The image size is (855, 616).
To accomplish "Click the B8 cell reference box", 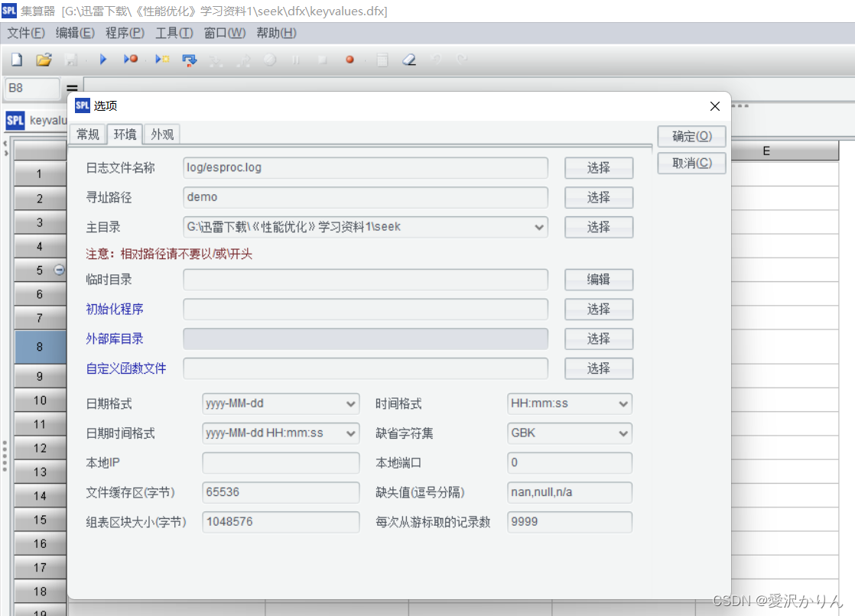I will click(x=32, y=89).
